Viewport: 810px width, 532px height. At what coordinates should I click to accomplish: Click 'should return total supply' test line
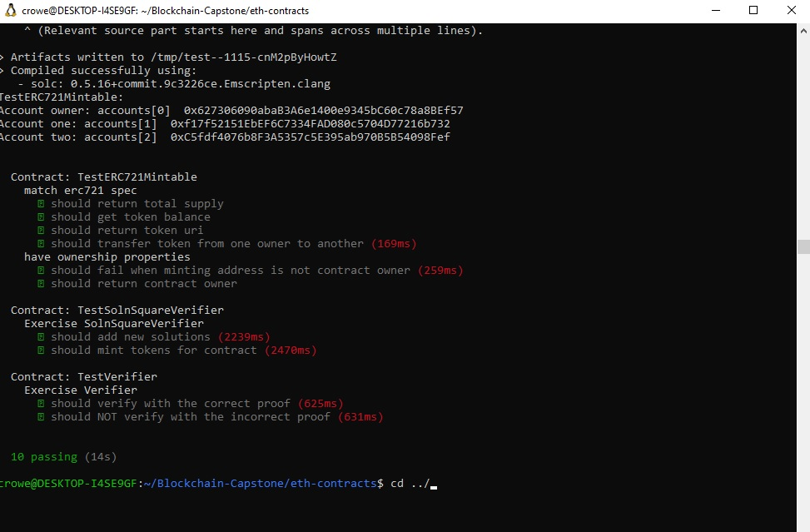click(x=137, y=204)
